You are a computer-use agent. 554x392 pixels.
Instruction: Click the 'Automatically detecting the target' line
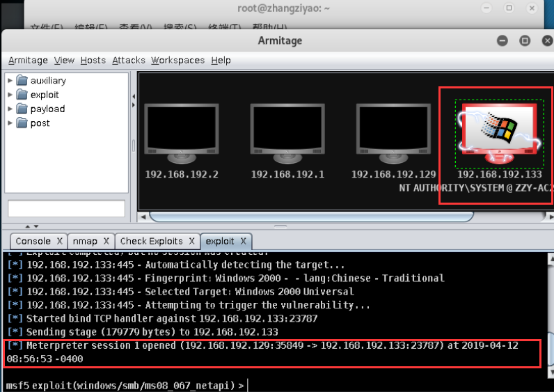pos(175,265)
